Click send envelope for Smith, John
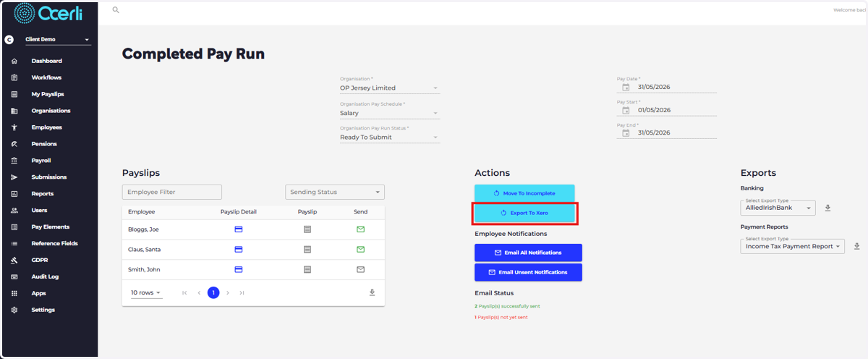The image size is (868, 359). pos(361,269)
